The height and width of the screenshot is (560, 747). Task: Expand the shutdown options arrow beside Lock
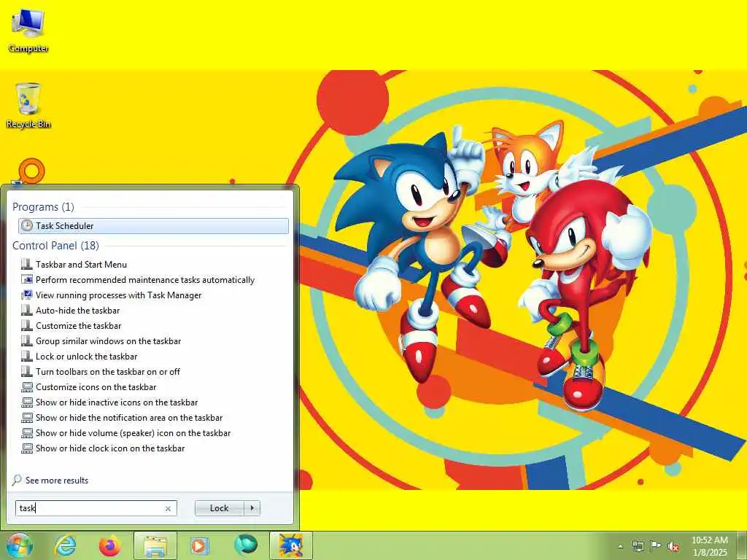tap(252, 508)
